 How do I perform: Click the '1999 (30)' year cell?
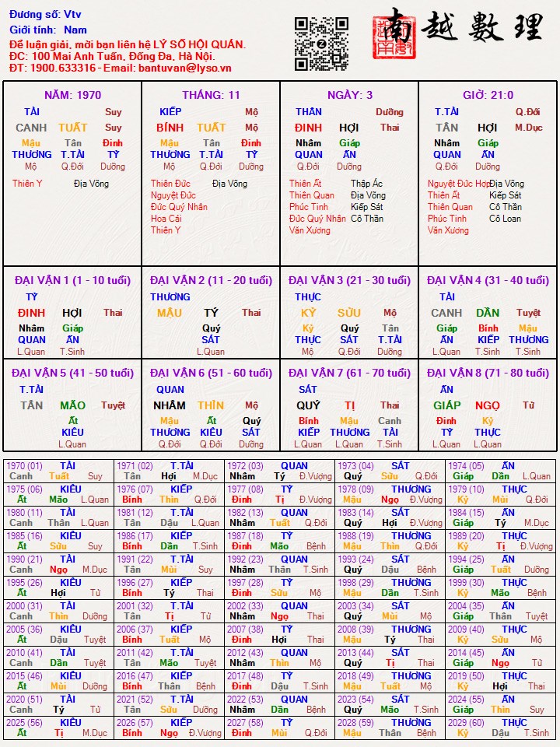[x=501, y=588]
